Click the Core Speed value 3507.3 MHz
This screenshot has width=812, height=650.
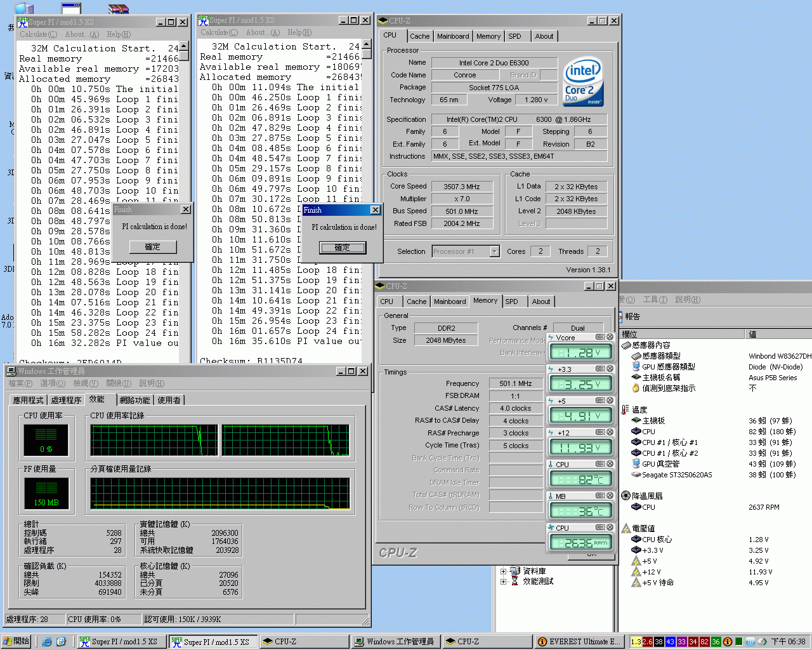(x=462, y=187)
